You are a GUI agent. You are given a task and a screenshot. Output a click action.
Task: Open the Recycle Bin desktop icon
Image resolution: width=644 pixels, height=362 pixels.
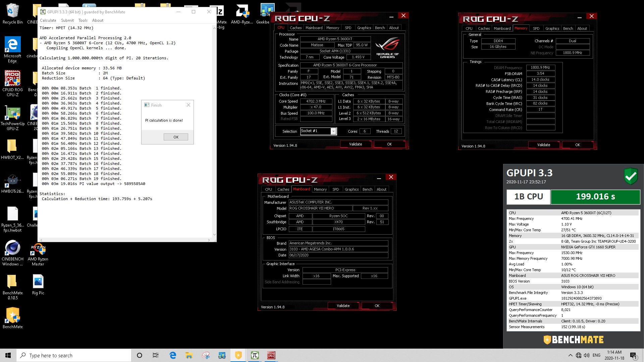[x=12, y=14]
